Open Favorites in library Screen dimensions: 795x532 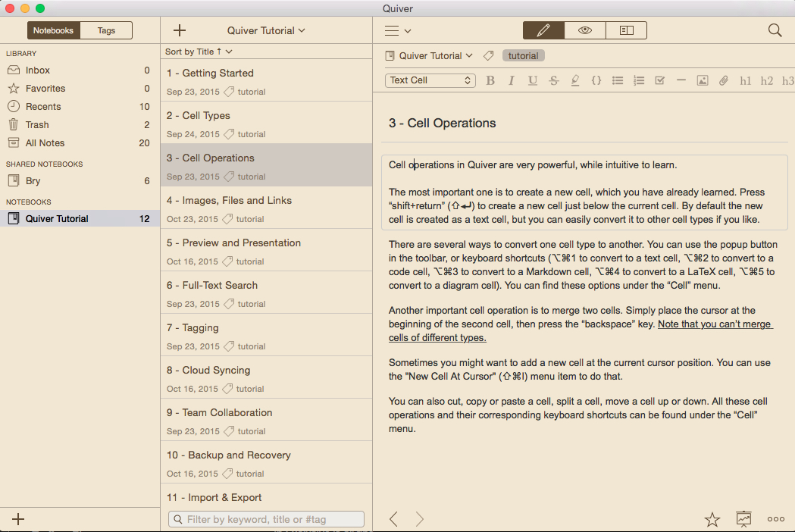[80, 88]
